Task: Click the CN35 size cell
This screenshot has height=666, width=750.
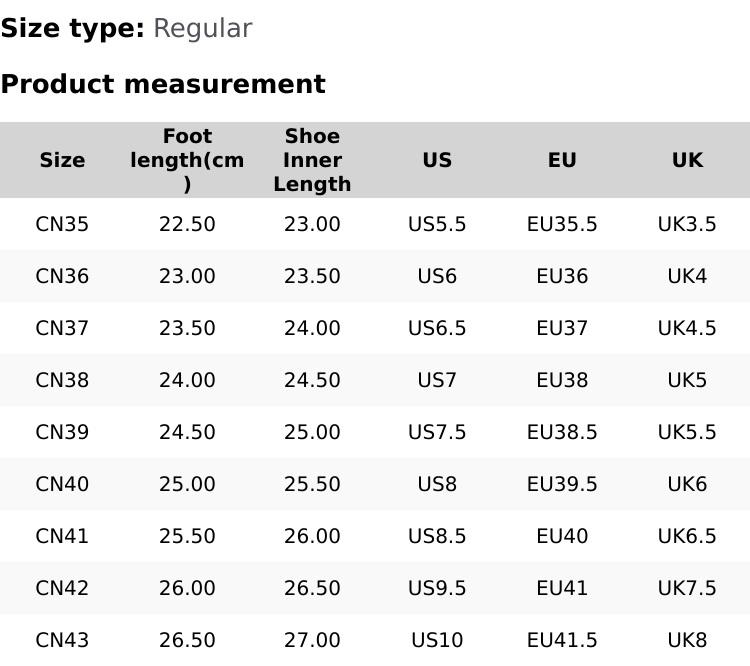Action: tap(62, 224)
